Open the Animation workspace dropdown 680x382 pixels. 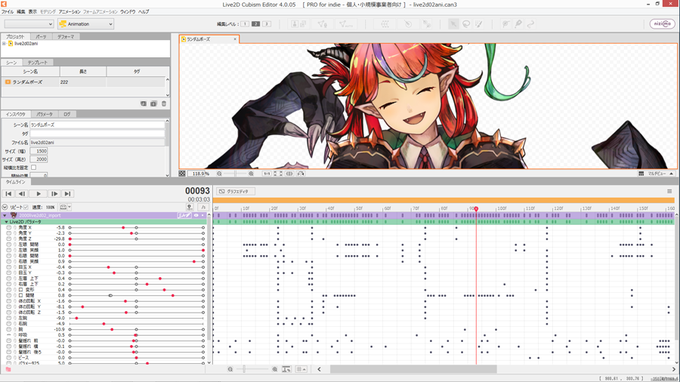click(x=86, y=24)
